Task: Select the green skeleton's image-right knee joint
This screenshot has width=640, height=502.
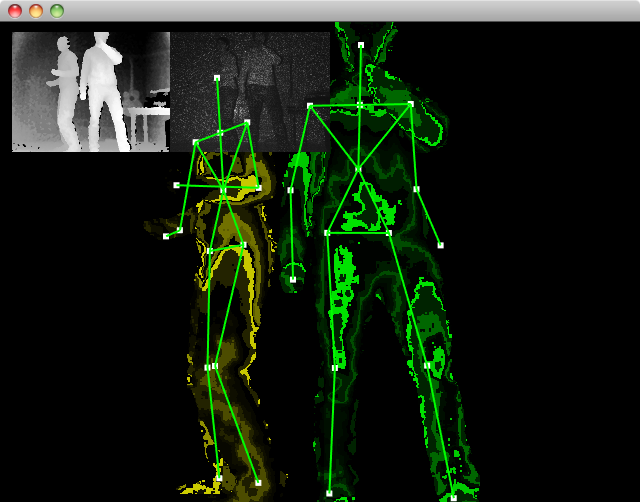Action: (x=427, y=365)
